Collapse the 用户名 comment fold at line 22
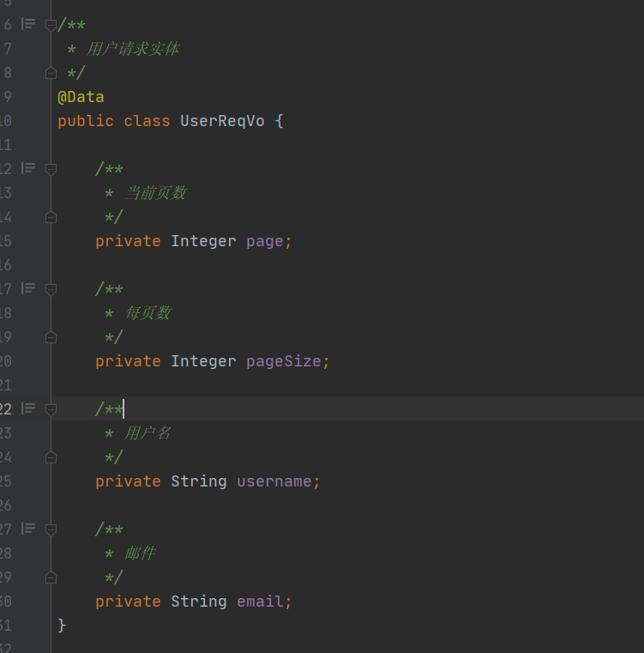Image resolution: width=644 pixels, height=653 pixels. [x=51, y=410]
